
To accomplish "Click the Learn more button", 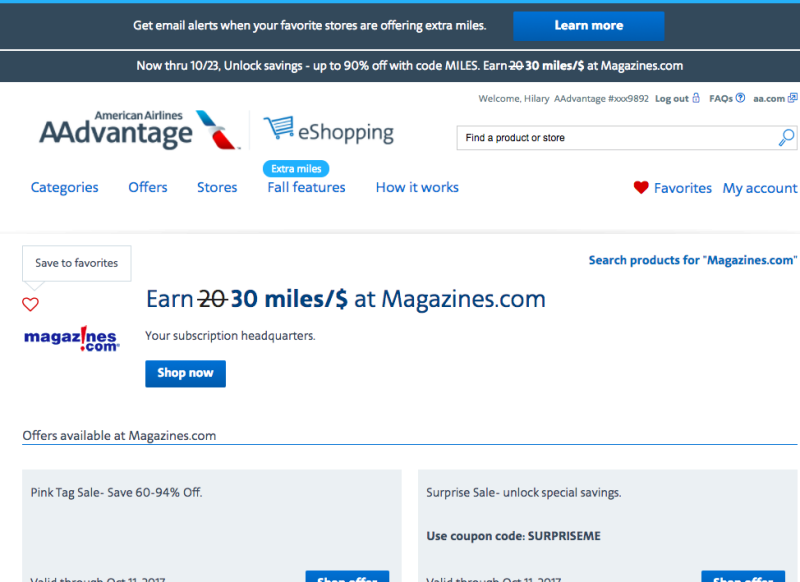I will (x=589, y=26).
